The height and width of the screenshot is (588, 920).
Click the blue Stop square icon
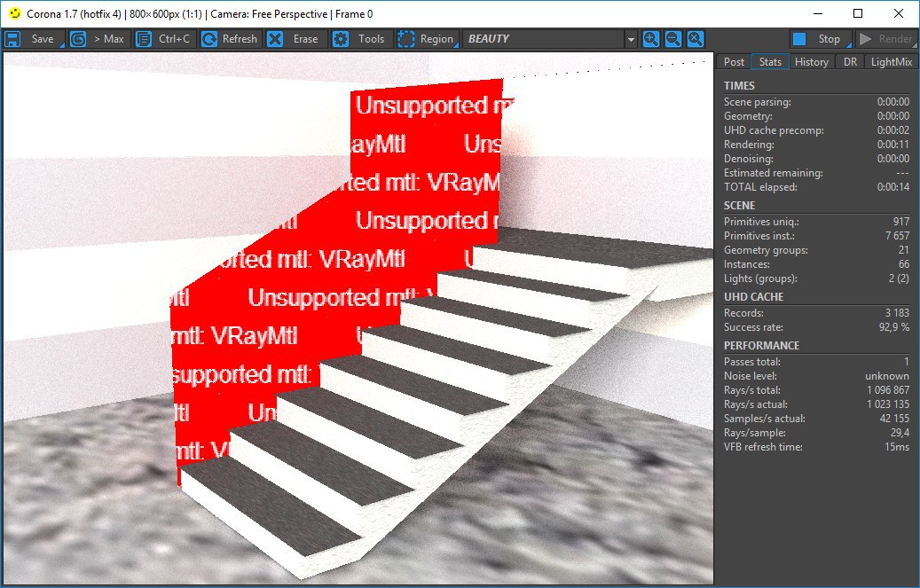click(799, 39)
